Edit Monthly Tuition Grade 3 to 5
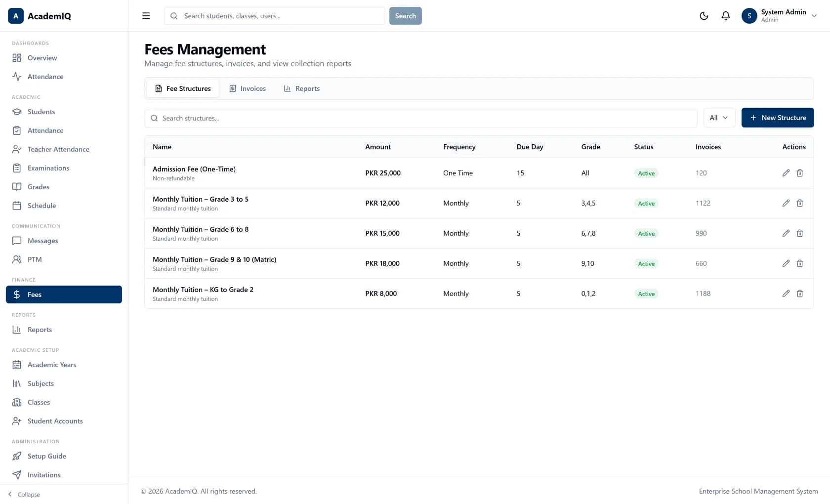The height and width of the screenshot is (504, 830). 786,203
